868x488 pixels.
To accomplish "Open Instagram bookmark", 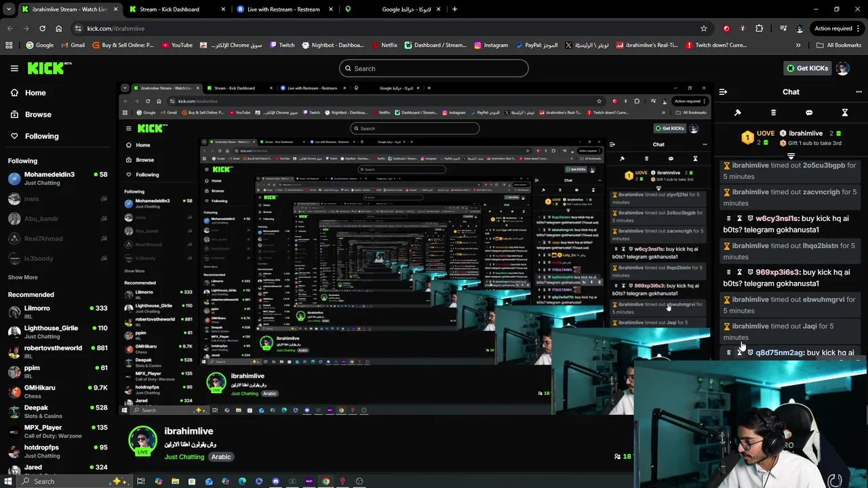I will (x=491, y=45).
